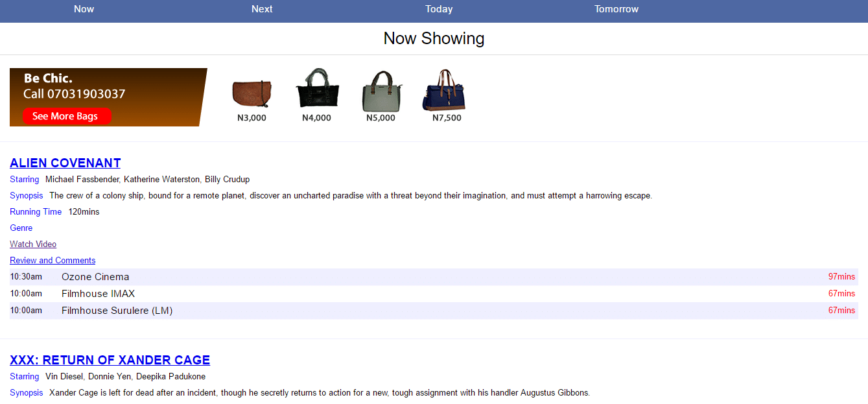Open the Be Chic banner ad
Image resolution: width=868 pixels, height=404 pixels.
coord(108,97)
